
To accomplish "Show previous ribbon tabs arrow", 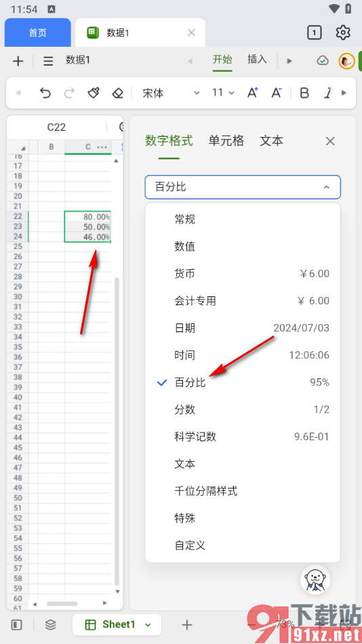I will coord(190,61).
